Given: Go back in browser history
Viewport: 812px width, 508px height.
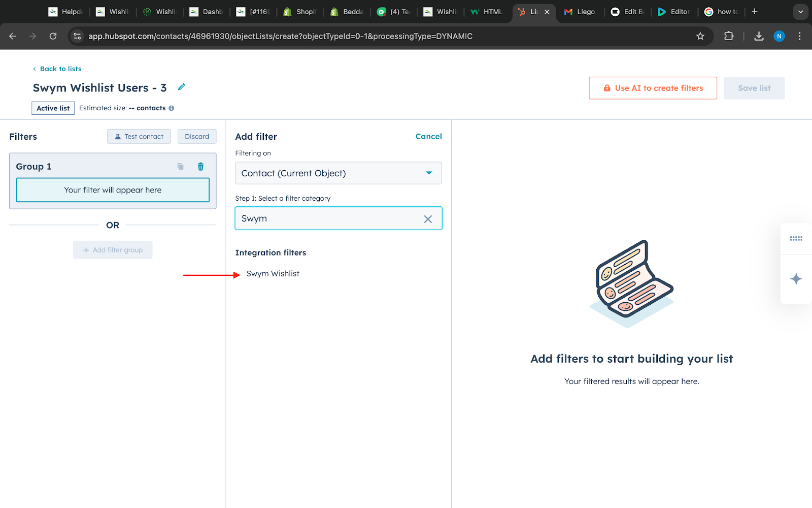Looking at the screenshot, I should pos(13,36).
